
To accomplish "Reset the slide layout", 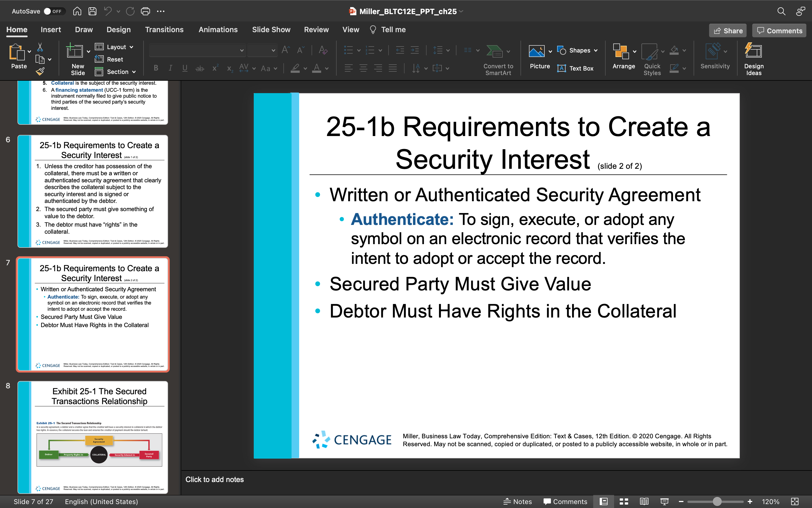I will [109, 59].
